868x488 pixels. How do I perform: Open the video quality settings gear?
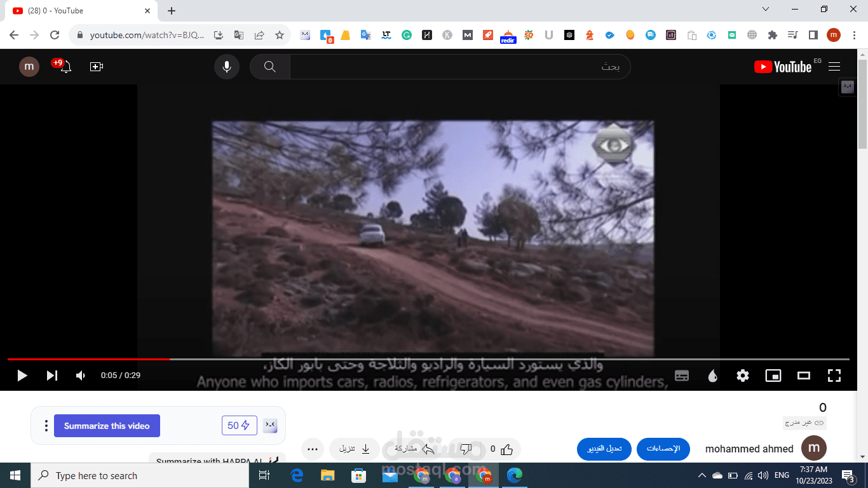(742, 376)
